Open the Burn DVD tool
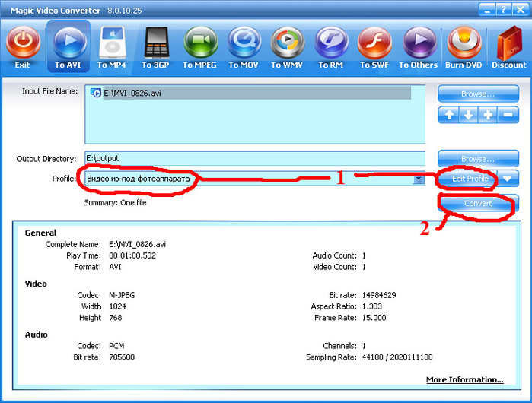Screen dimensions: 532x403 click(464, 43)
